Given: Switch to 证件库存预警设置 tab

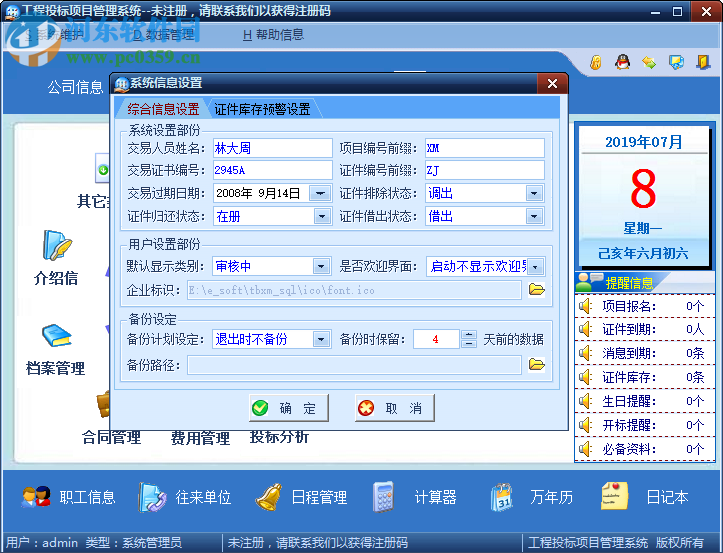Looking at the screenshot, I should [262, 109].
